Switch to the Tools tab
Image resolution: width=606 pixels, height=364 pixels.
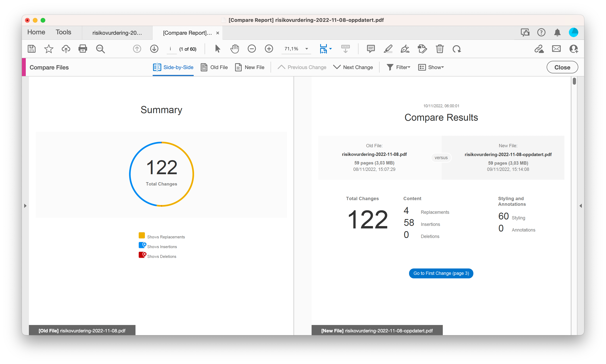(x=63, y=32)
